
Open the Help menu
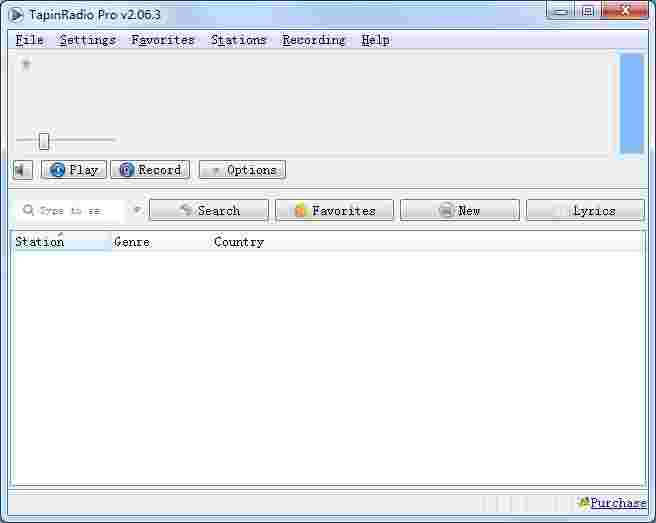pos(375,40)
